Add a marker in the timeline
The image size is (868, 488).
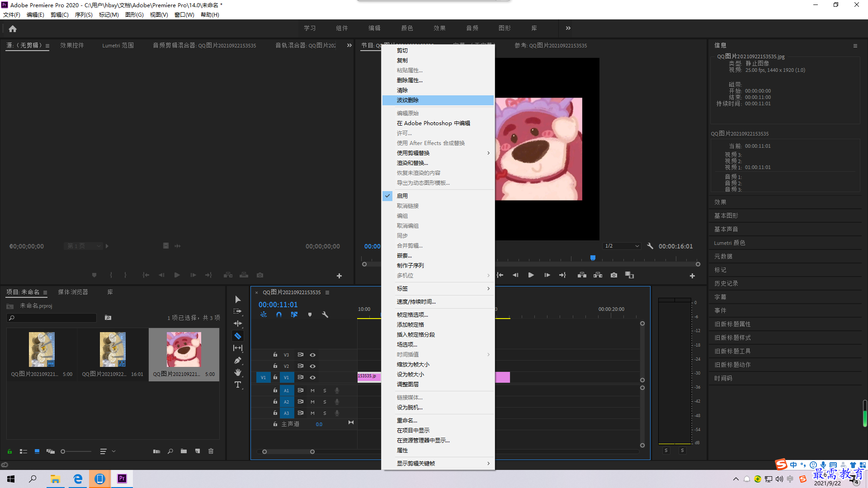click(x=310, y=314)
